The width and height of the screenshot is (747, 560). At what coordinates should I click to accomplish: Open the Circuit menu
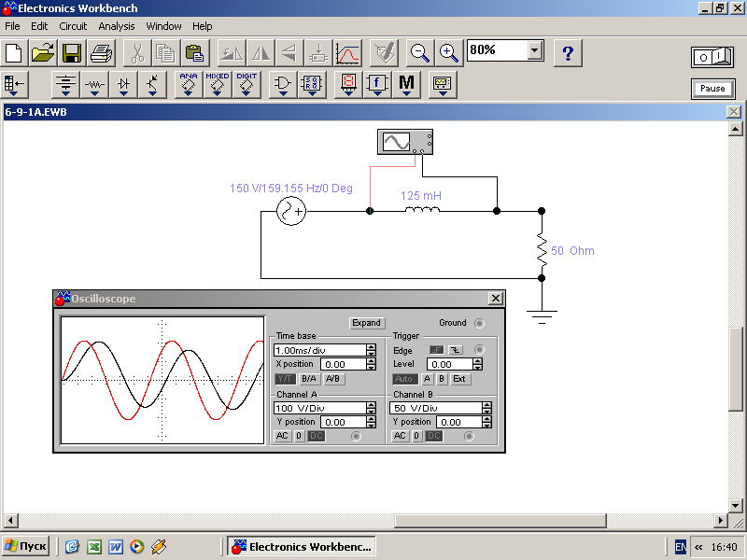click(x=73, y=26)
